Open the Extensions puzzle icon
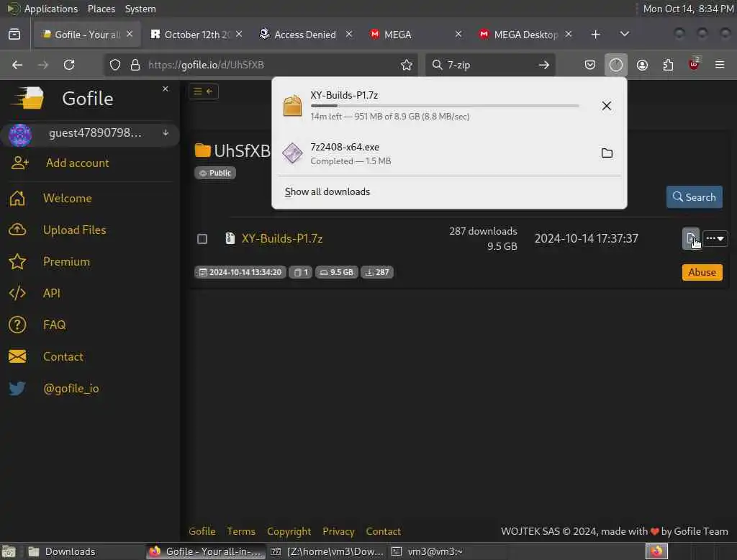Viewport: 737px width, 560px height. click(668, 65)
